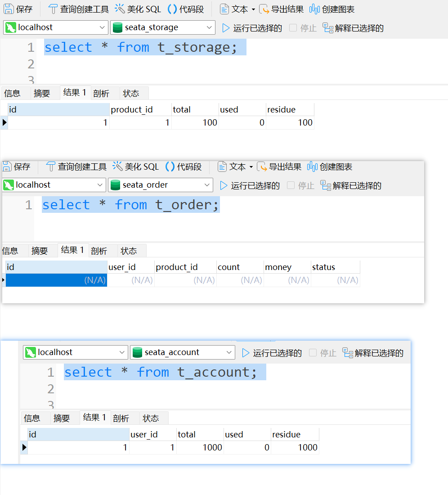Click Text button in seata_storage window
Viewport: 448px width, 495px height.
coord(234,9)
